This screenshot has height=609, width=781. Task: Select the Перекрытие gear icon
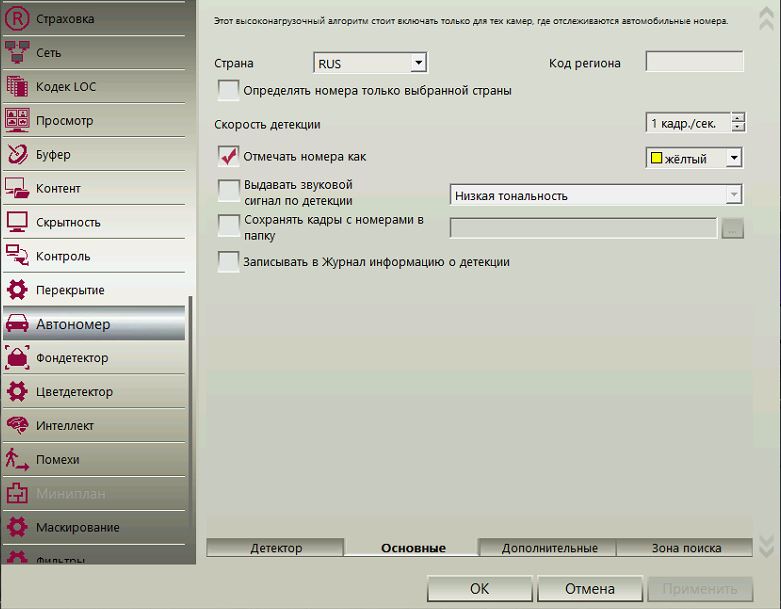(17, 290)
